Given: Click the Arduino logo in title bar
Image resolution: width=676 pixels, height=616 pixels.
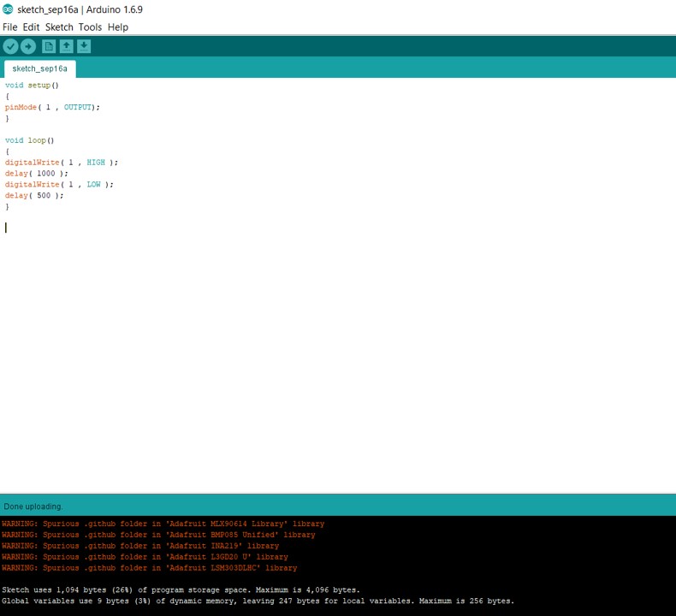Looking at the screenshot, I should click(8, 9).
